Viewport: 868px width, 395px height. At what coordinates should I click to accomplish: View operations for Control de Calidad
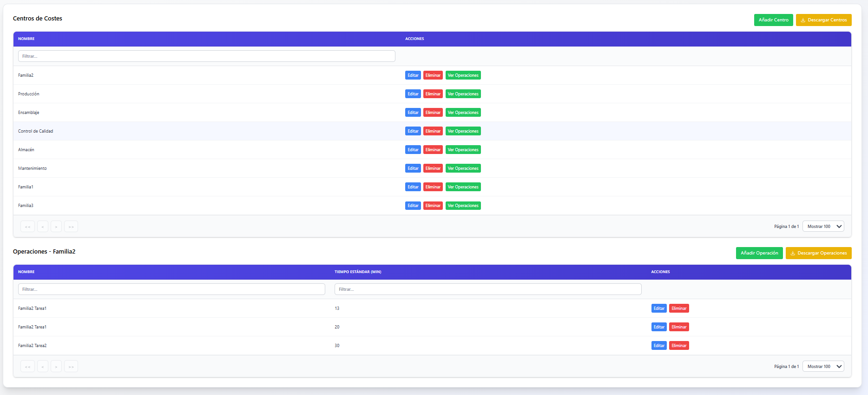[463, 131]
